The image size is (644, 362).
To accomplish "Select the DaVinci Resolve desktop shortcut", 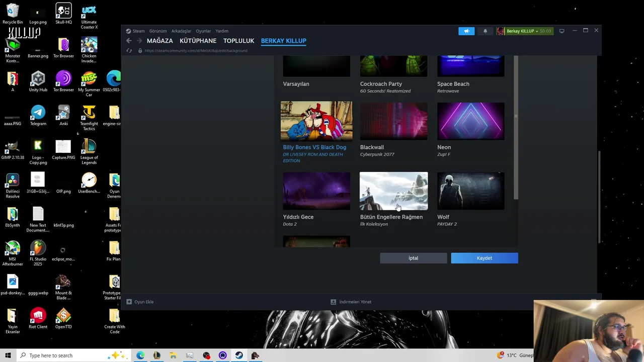I will click(x=13, y=186).
